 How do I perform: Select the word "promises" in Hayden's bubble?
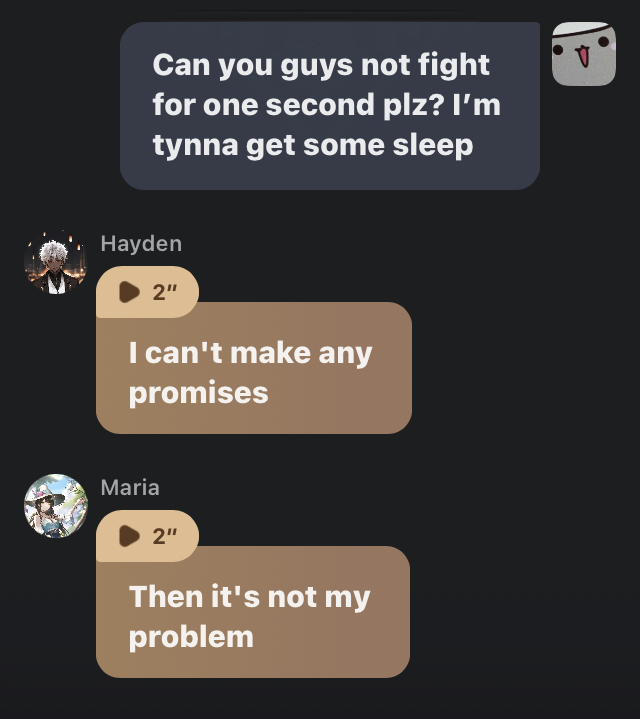(x=199, y=393)
